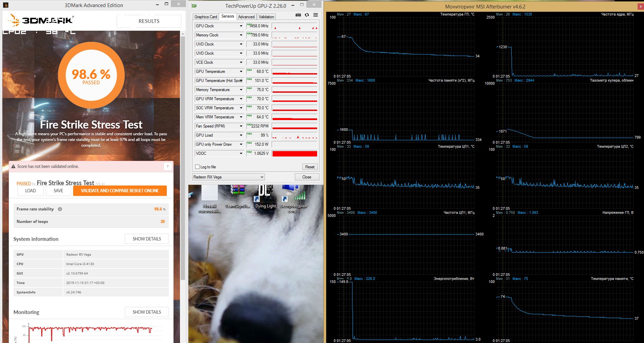
Task: Switch to the Graphics Card tab
Action: (206, 17)
